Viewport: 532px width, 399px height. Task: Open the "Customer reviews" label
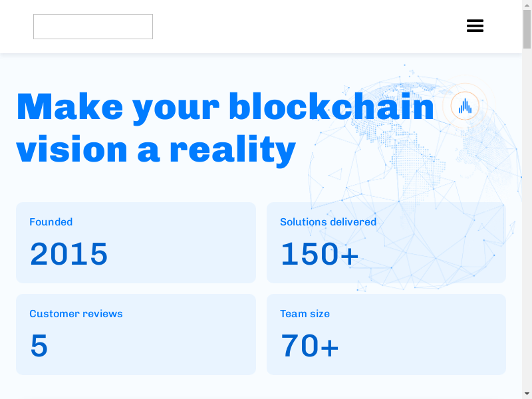tap(76, 314)
